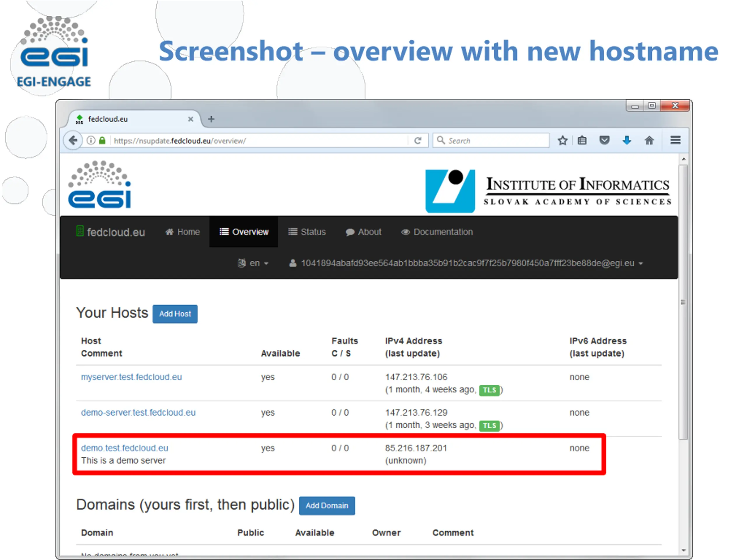Open site information icon in address bar
This screenshot has width=747, height=560.
click(91, 140)
